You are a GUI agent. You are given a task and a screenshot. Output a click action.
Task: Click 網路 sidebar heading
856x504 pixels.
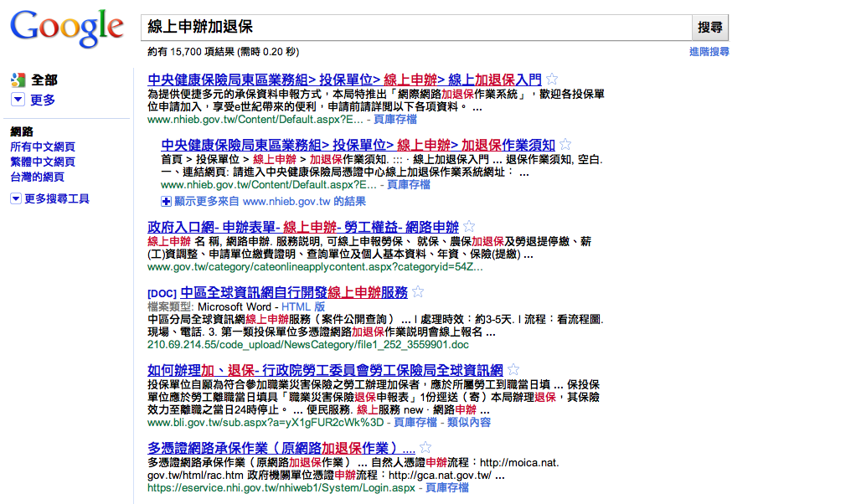[22, 131]
